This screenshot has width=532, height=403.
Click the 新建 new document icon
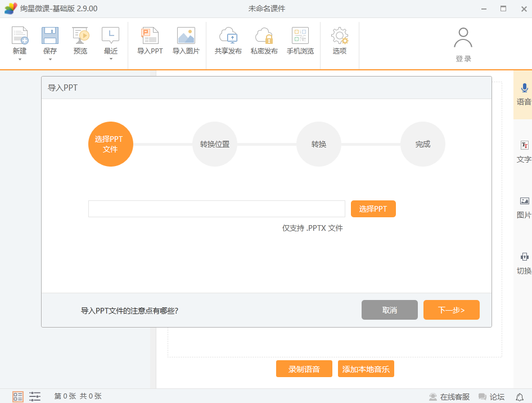pyautogui.click(x=20, y=35)
